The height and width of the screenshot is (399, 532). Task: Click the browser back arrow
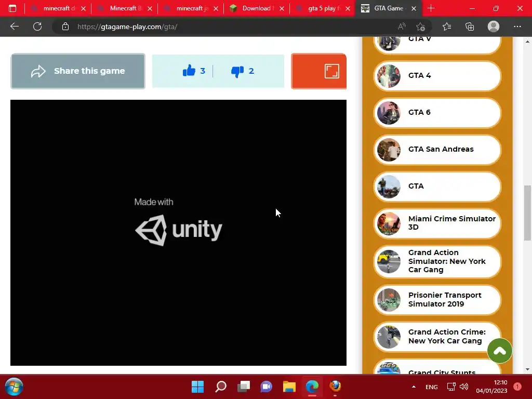coord(14,26)
